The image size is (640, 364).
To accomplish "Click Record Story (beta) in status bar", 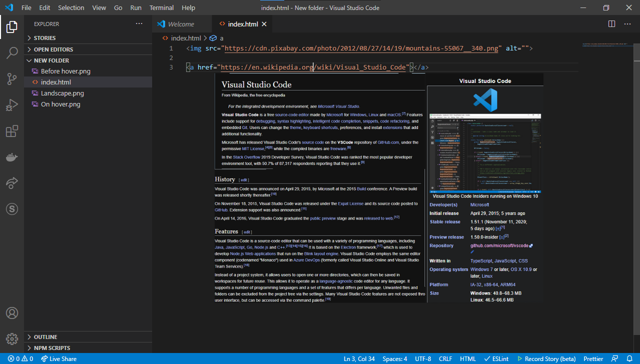I will [546, 358].
